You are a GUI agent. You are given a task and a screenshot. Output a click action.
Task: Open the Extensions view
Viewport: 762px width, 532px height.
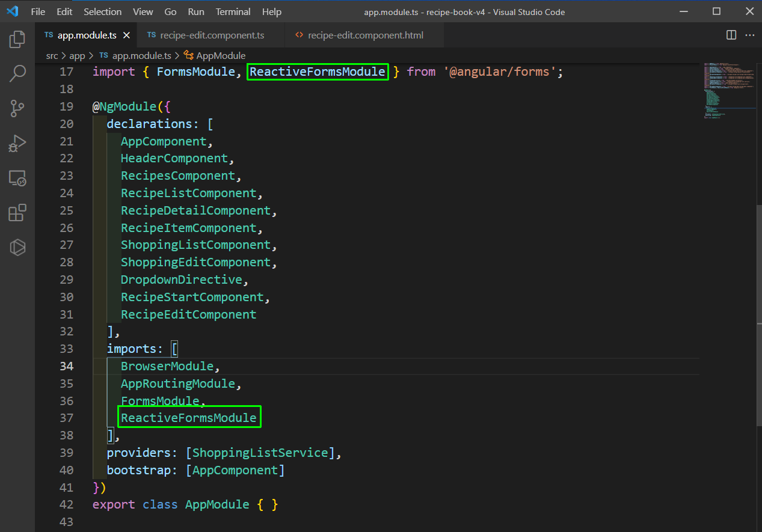click(x=17, y=213)
